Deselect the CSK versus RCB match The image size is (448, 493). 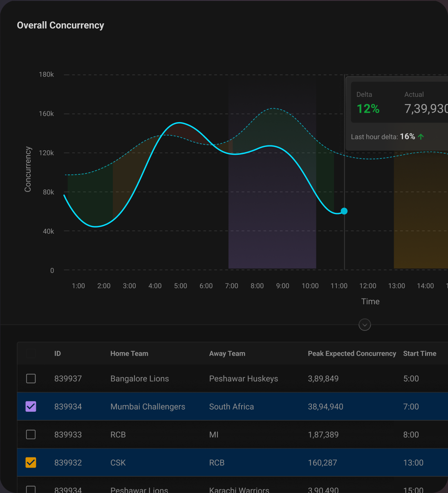31,462
